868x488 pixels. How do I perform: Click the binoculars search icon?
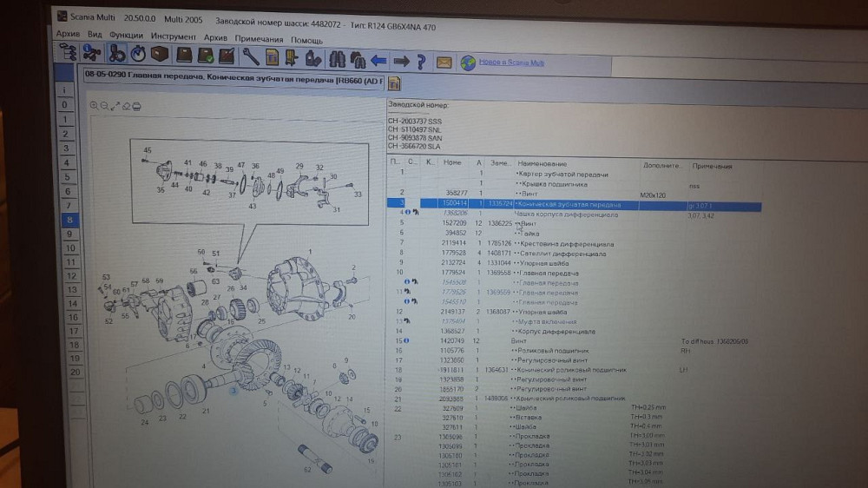pos(336,59)
